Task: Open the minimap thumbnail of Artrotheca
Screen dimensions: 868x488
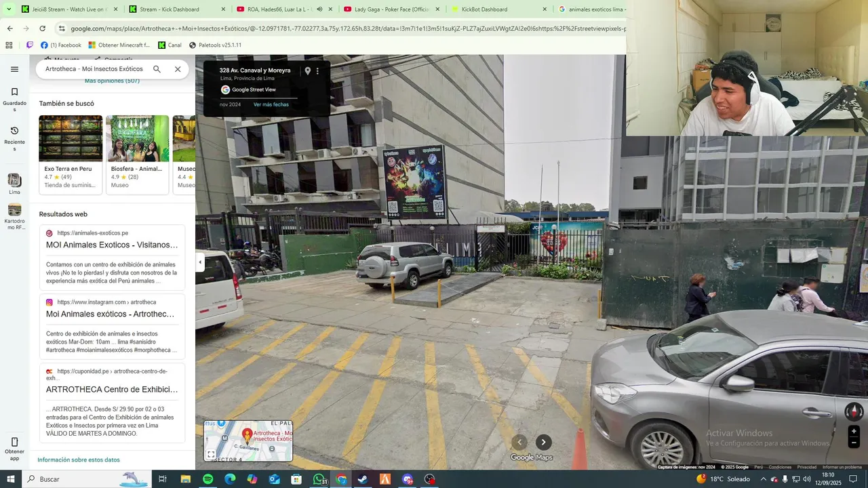Action: (248, 441)
